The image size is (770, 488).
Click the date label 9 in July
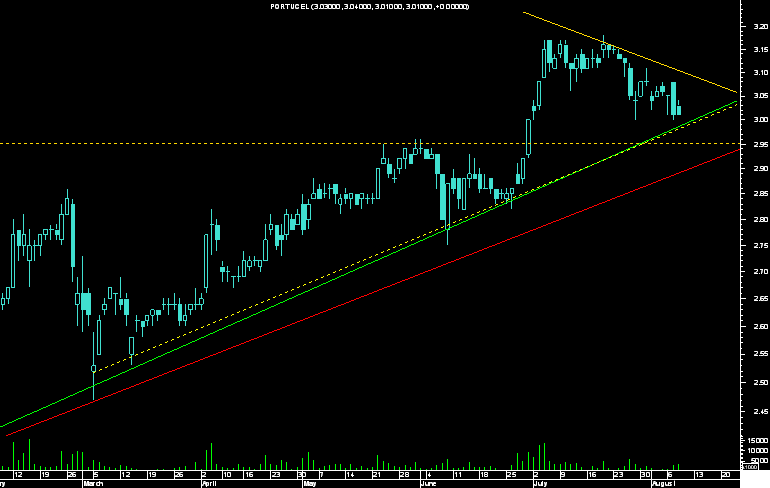click(x=563, y=475)
